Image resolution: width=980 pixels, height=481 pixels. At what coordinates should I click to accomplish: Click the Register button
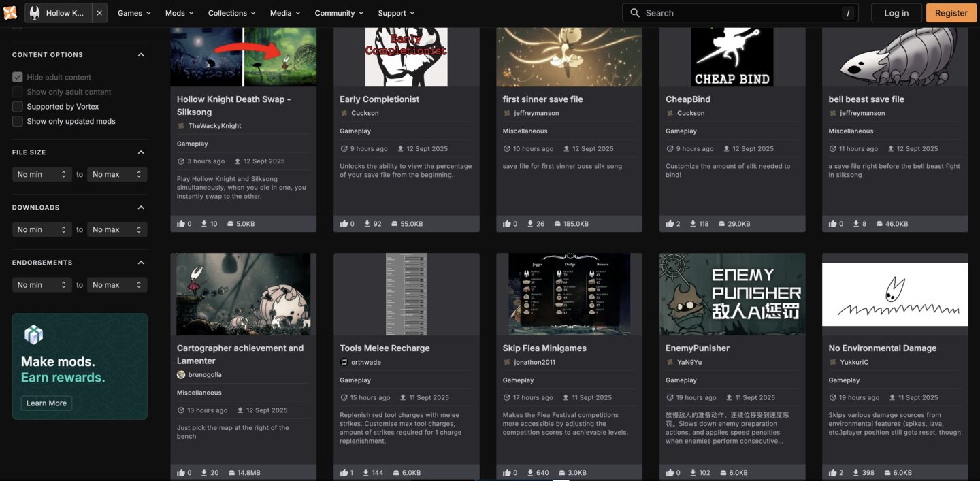(951, 13)
